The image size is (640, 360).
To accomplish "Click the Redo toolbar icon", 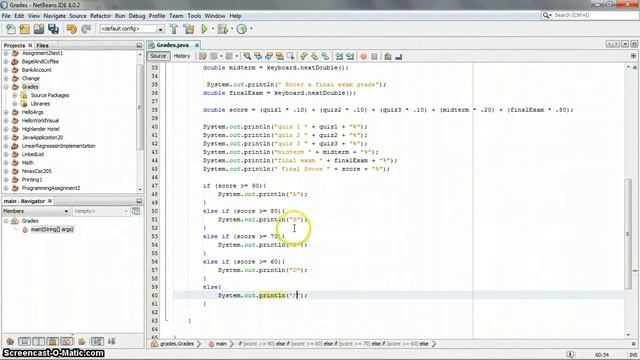I will coord(86,29).
